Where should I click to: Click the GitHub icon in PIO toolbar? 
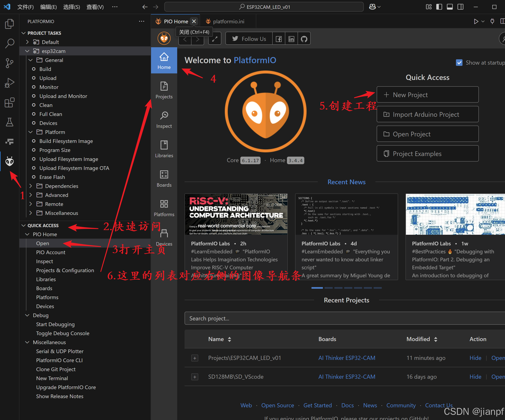304,39
